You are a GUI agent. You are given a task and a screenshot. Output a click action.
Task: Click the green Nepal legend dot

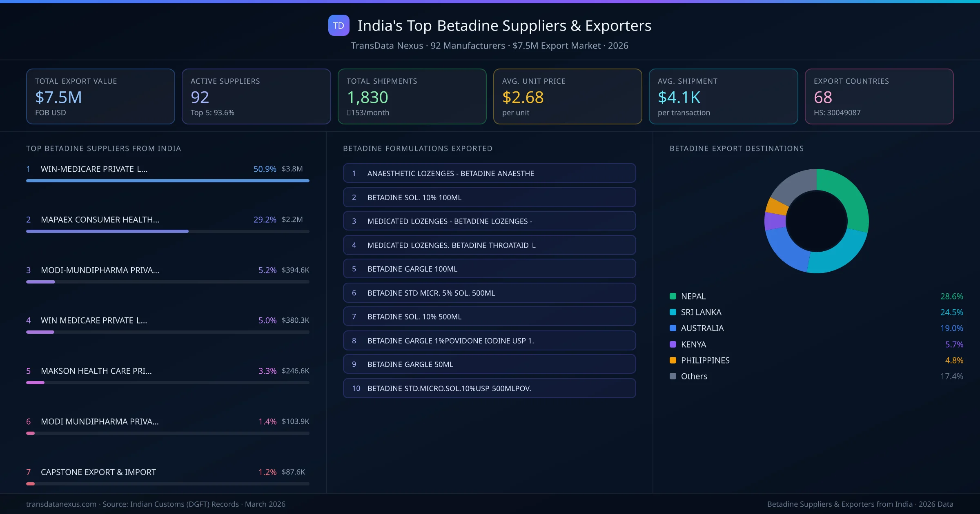tap(672, 296)
